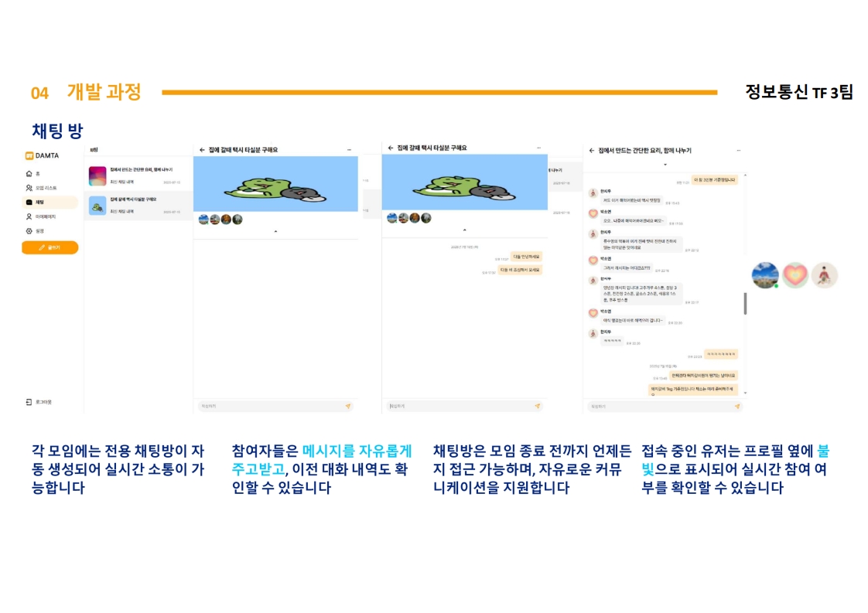This screenshot has height=613, width=868.
Task: Click the enlarged person illustration avatar
Action: click(824, 275)
